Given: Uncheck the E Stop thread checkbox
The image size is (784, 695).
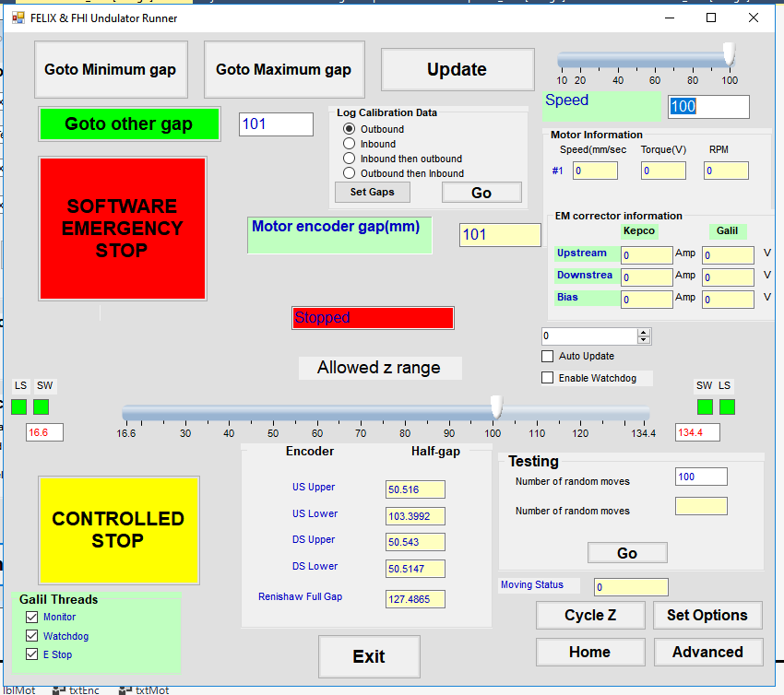Looking at the screenshot, I should [x=32, y=654].
